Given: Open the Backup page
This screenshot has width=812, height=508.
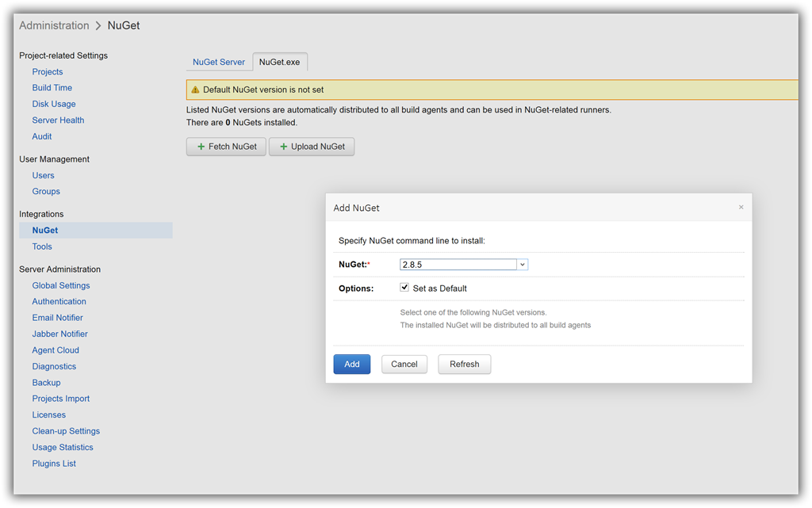Looking at the screenshot, I should 47,383.
